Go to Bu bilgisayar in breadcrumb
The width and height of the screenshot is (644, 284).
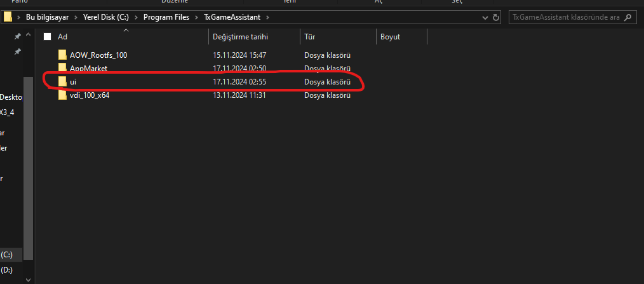[x=47, y=17]
